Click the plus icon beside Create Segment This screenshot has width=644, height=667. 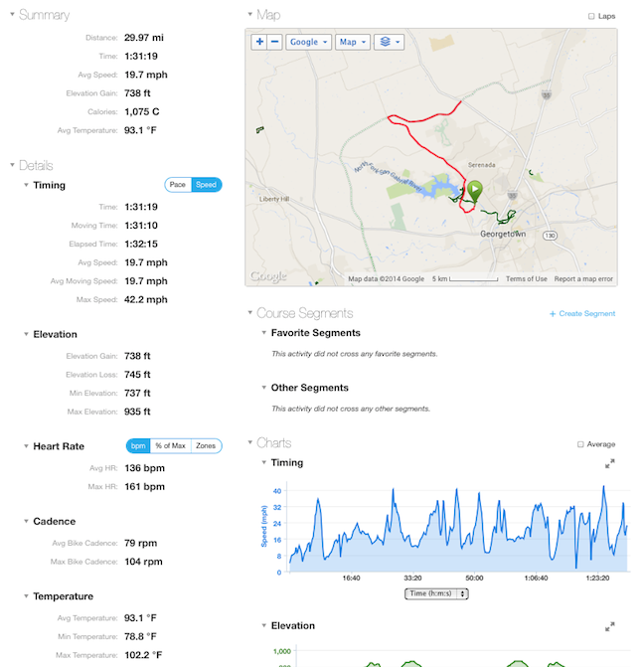[x=553, y=314]
